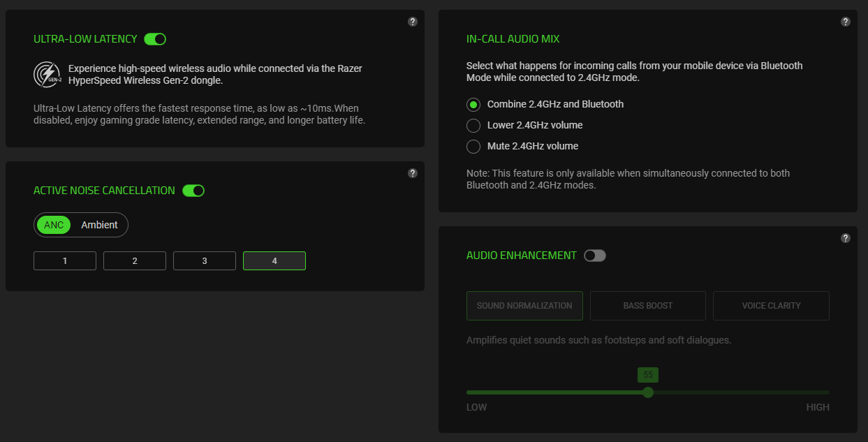Select Combine 2.4GHz and Bluetooth option
Screen dimensions: 868x442
tap(473, 105)
